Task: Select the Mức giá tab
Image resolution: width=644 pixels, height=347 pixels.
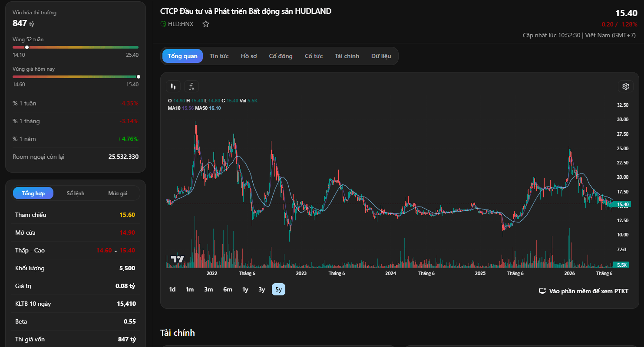Action: coord(118,193)
